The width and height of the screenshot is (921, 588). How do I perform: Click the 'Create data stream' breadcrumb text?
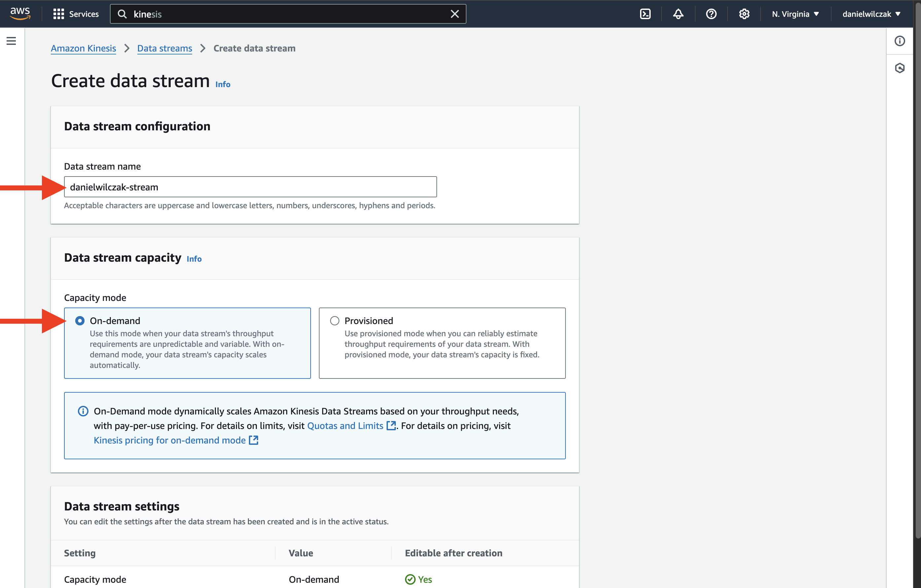[254, 48]
